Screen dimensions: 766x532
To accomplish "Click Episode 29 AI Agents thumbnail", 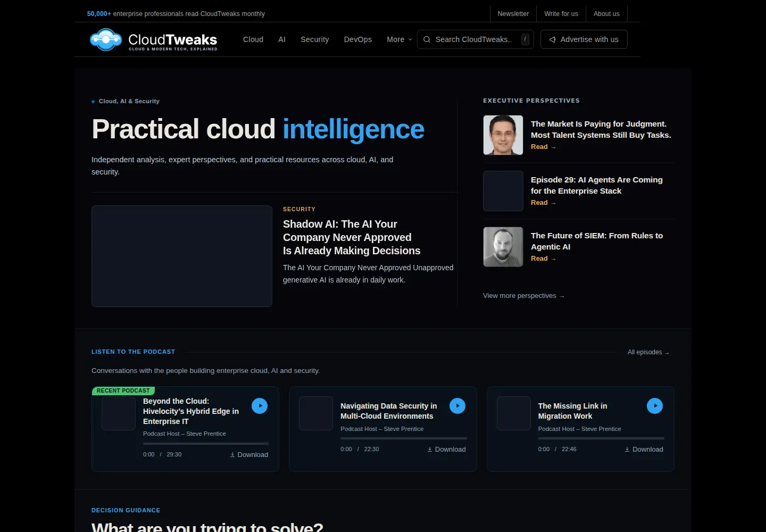I will [x=503, y=191].
